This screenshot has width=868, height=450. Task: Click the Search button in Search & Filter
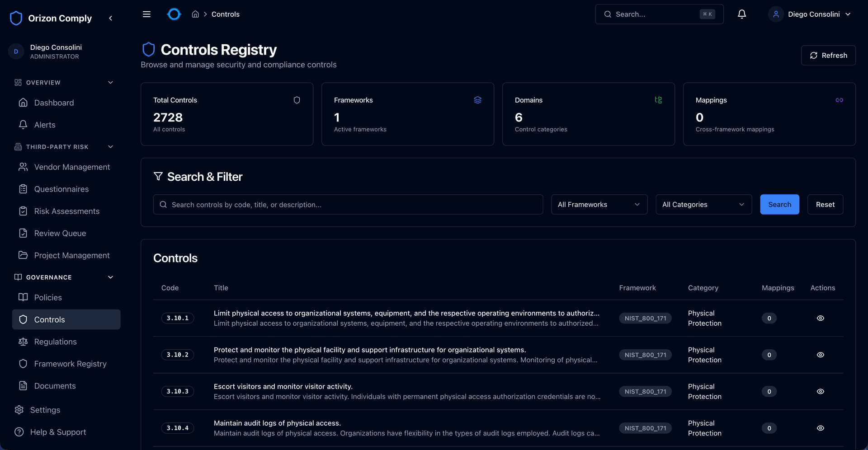pos(779,204)
